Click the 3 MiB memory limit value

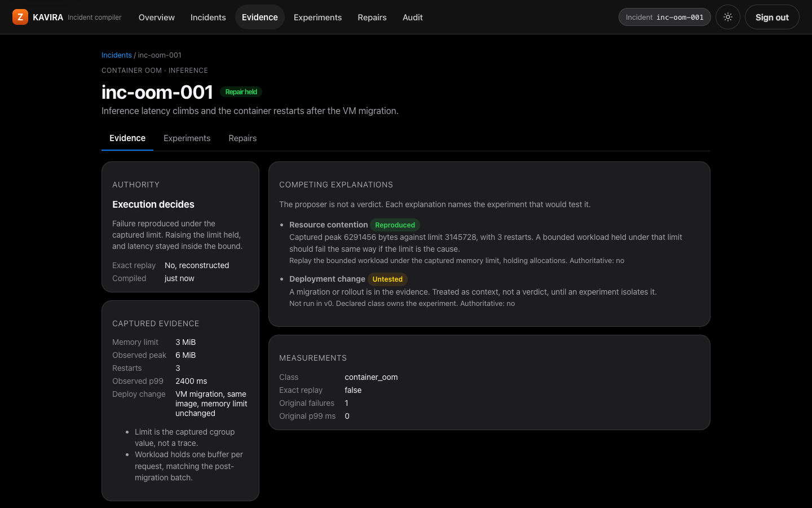click(186, 342)
